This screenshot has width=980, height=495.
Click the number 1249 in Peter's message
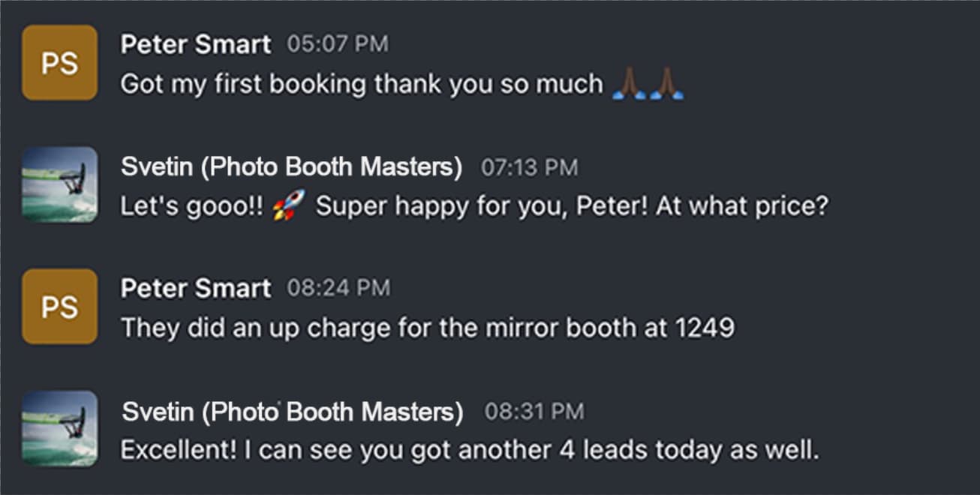pyautogui.click(x=705, y=328)
